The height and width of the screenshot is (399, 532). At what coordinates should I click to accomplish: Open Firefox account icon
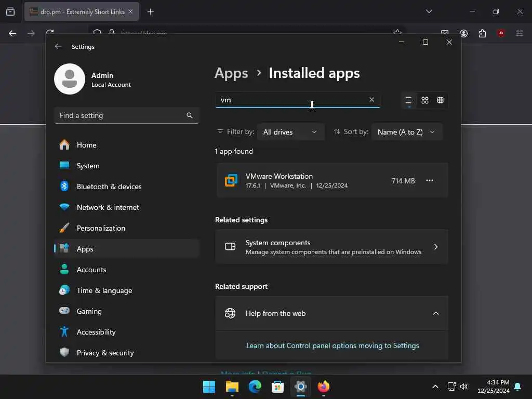[464, 33]
